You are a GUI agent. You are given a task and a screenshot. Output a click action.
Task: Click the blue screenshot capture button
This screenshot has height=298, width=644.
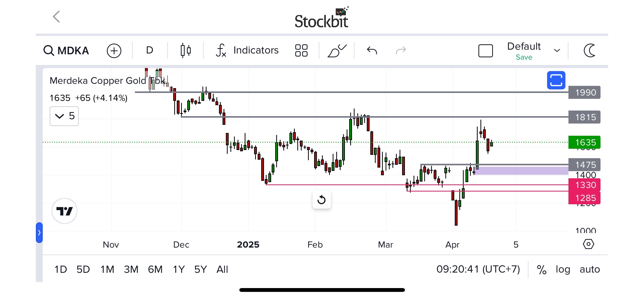pyautogui.click(x=556, y=80)
